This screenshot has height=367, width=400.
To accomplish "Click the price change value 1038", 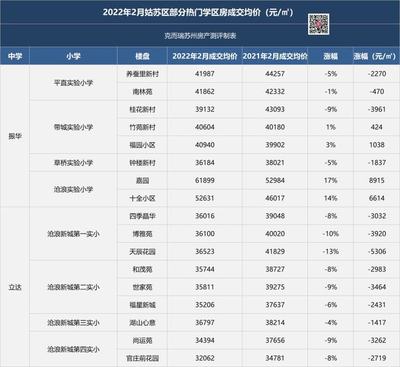I will coord(377,145).
